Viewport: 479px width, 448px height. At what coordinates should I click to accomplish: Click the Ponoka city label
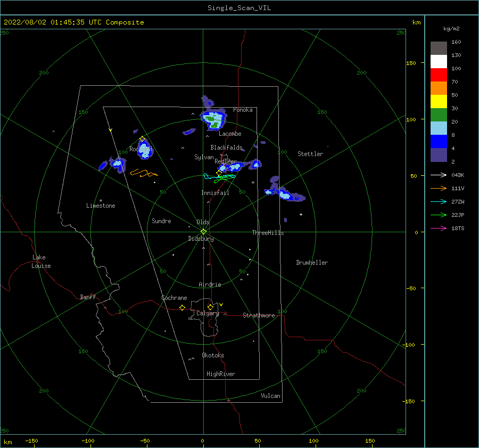[x=243, y=110]
